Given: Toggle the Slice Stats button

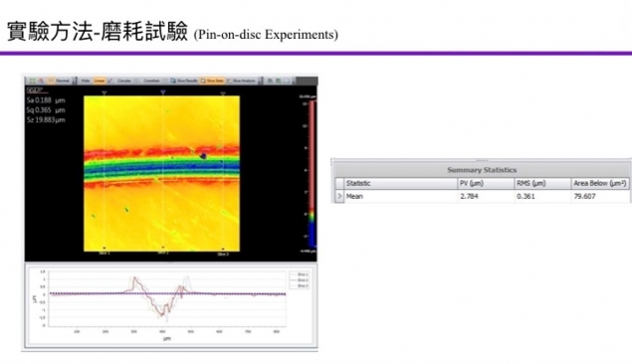Looking at the screenshot, I should tap(212, 81).
